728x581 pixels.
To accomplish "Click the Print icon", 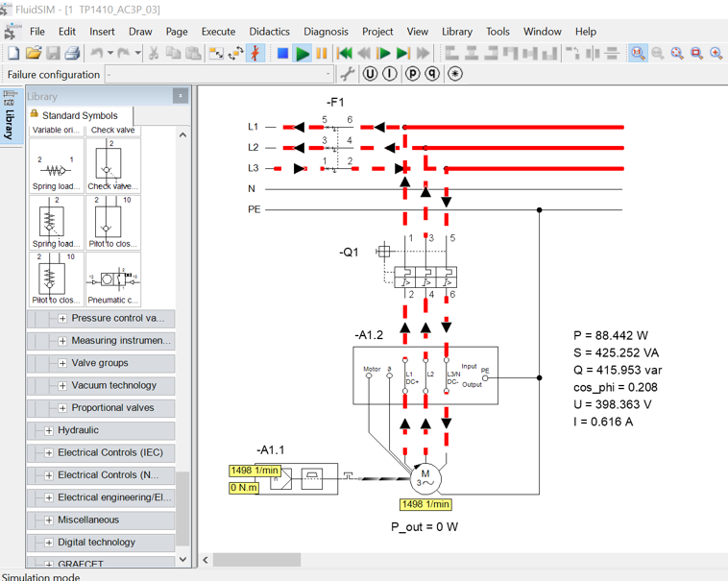I will click(x=72, y=54).
